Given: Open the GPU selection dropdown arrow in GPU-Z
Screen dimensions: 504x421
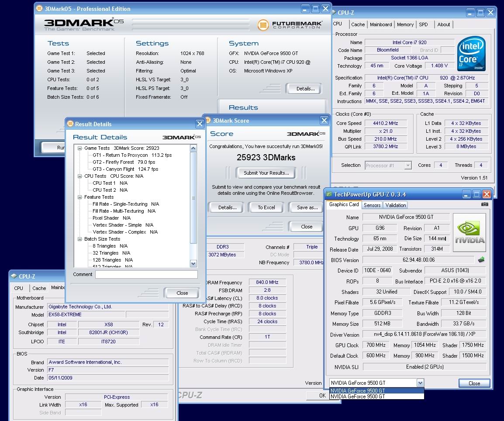Looking at the screenshot, I should click(420, 383).
